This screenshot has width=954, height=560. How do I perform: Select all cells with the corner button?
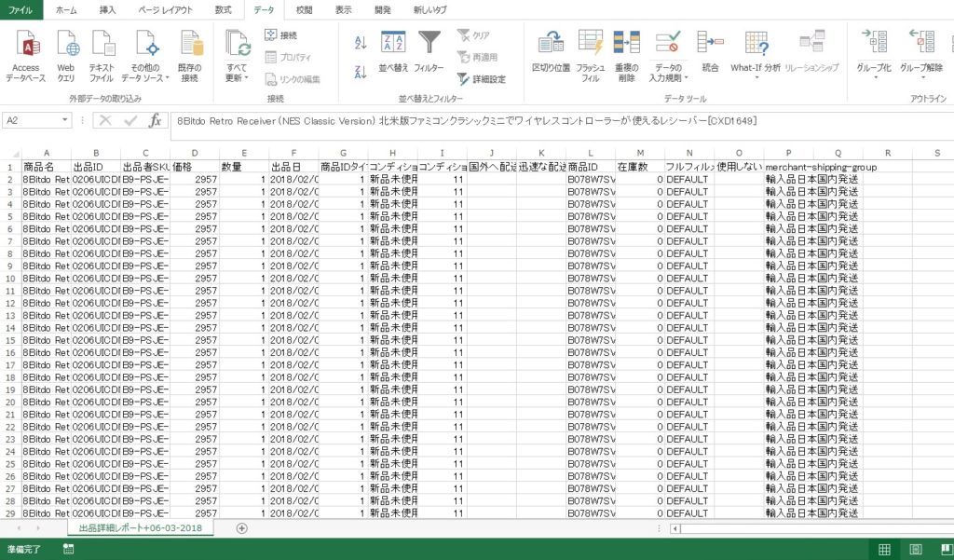(11, 154)
